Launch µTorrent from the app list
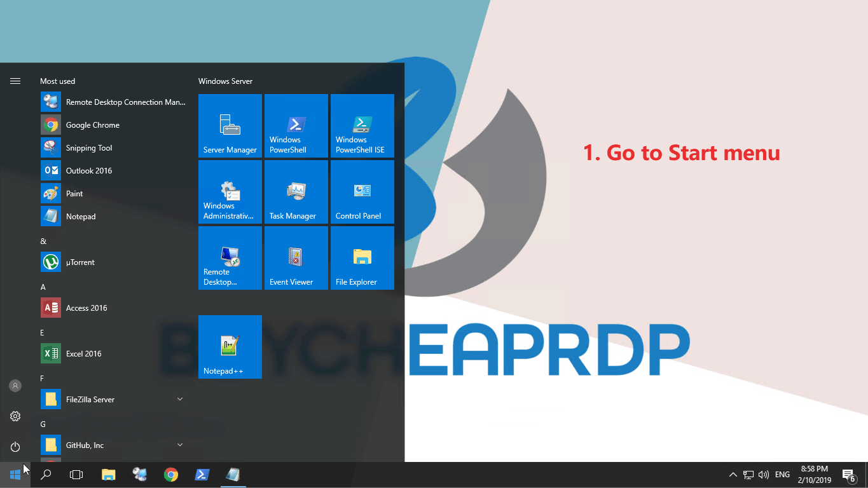 (x=113, y=262)
